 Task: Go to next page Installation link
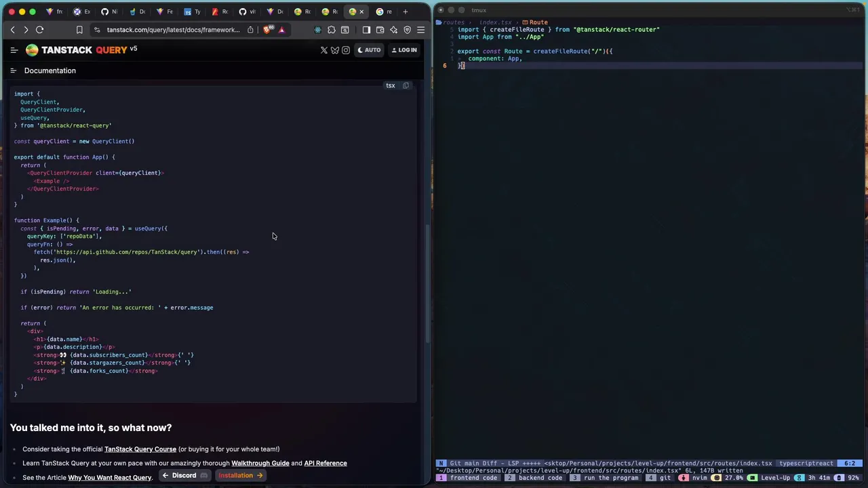coord(240,475)
